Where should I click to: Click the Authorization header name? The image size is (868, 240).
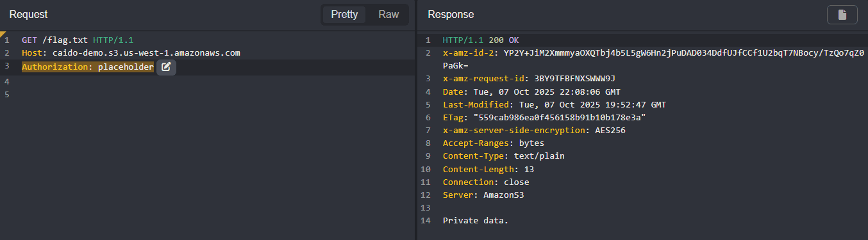[55, 67]
